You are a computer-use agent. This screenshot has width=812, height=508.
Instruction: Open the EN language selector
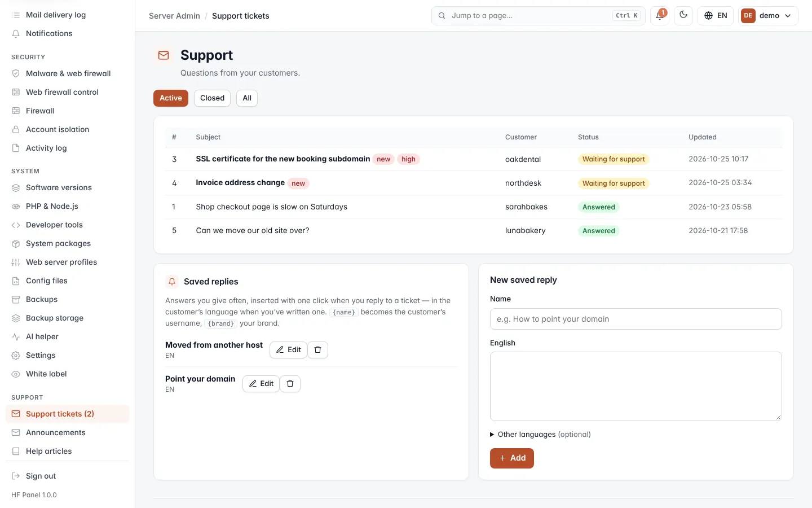[716, 16]
